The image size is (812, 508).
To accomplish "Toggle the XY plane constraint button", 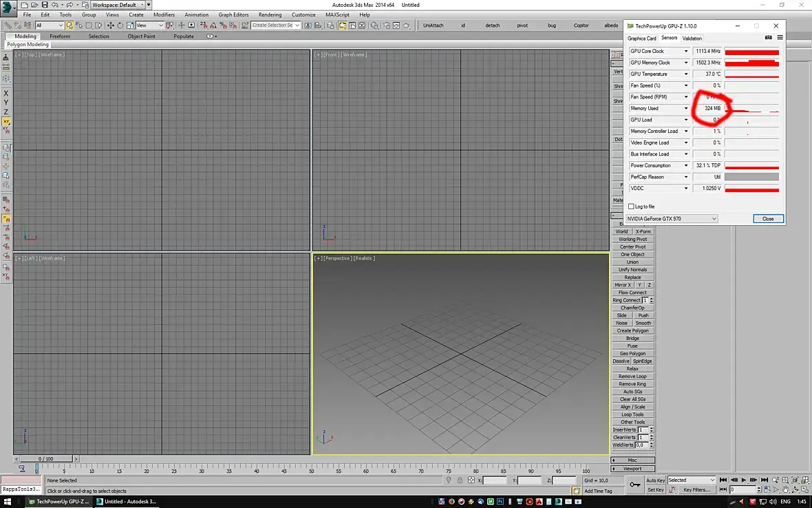I will click(6, 121).
